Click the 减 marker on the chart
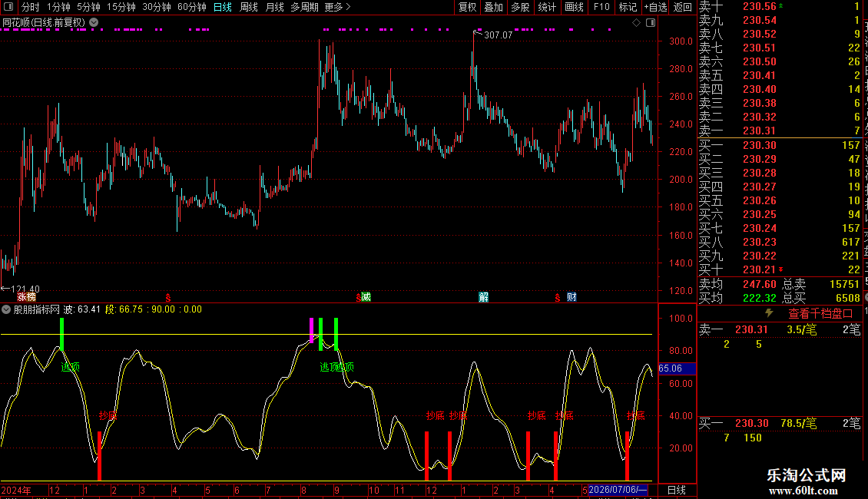 (366, 297)
